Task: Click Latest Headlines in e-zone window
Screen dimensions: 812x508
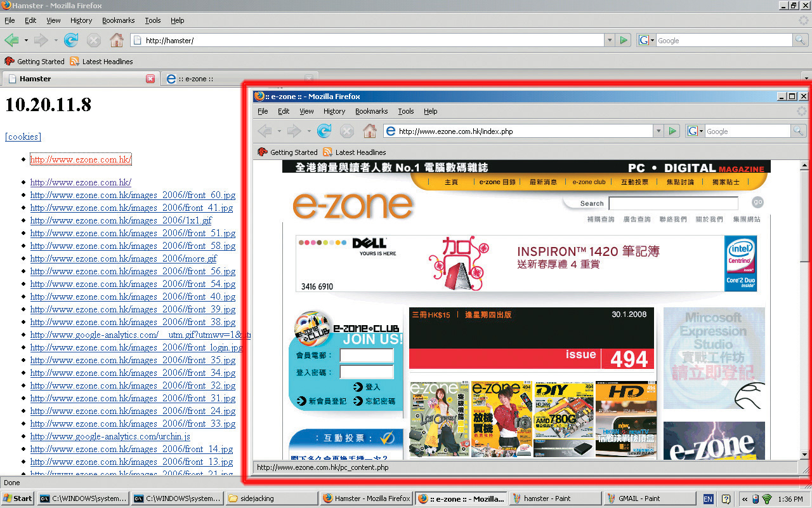Action: (355, 152)
